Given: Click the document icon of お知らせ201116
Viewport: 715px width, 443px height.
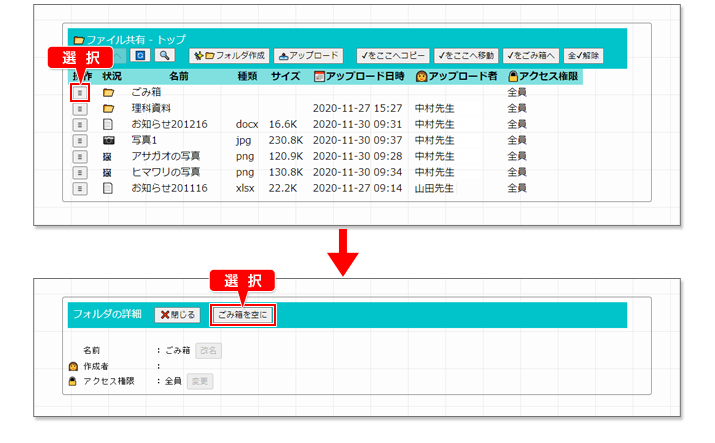Looking at the screenshot, I should [108, 188].
